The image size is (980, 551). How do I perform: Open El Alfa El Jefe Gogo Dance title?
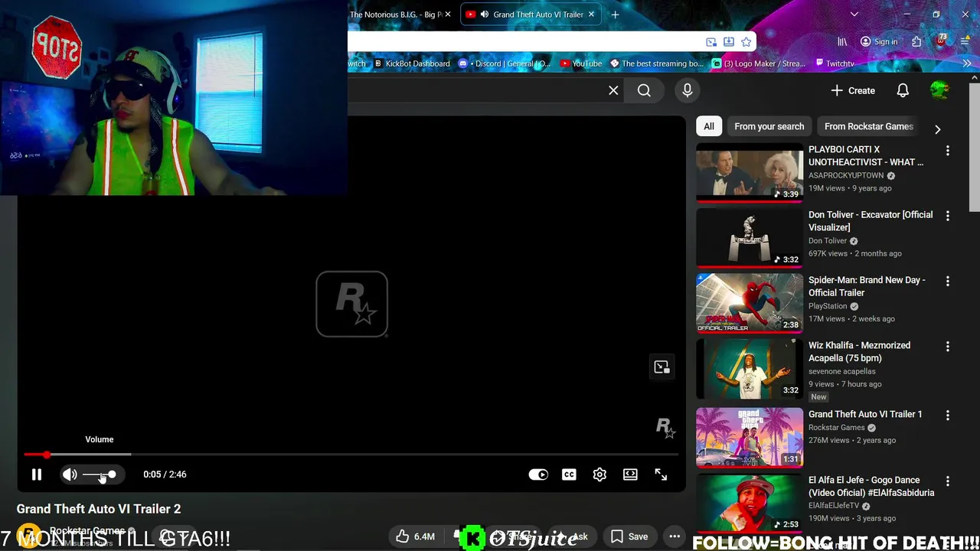point(871,486)
